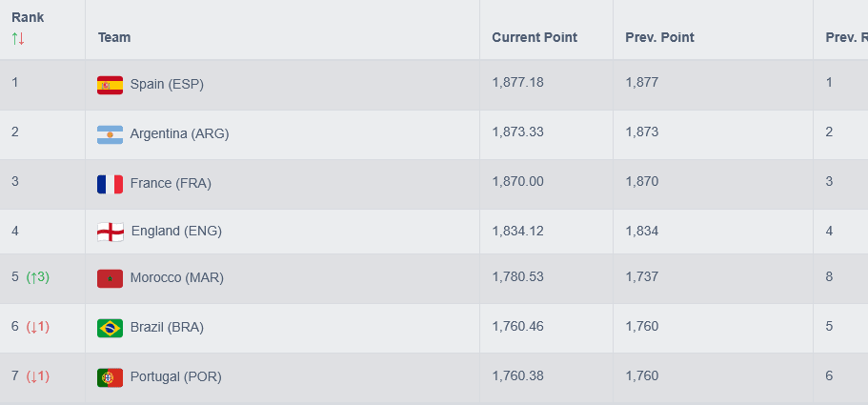This screenshot has height=405, width=868.
Task: Select the Prev. Point column header
Action: pyautogui.click(x=659, y=38)
